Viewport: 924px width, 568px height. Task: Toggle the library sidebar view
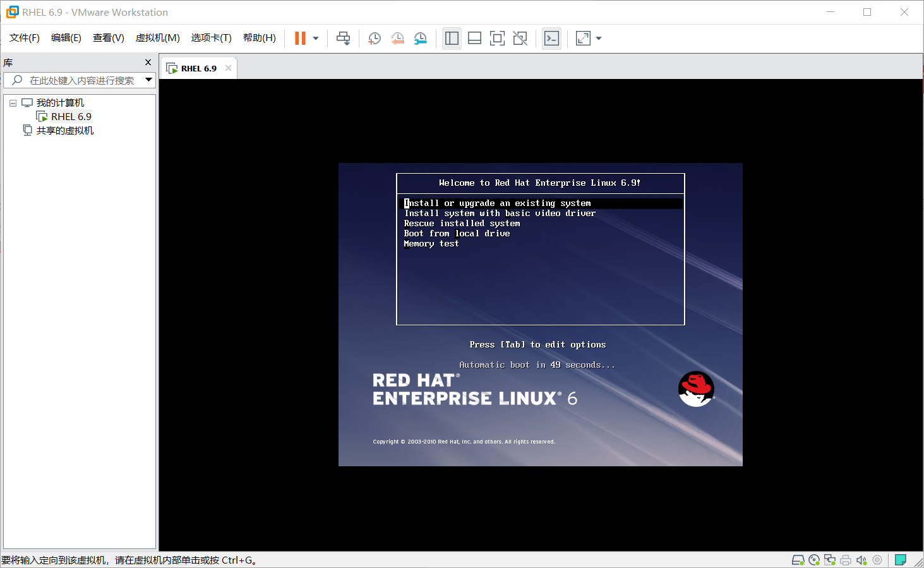(452, 39)
